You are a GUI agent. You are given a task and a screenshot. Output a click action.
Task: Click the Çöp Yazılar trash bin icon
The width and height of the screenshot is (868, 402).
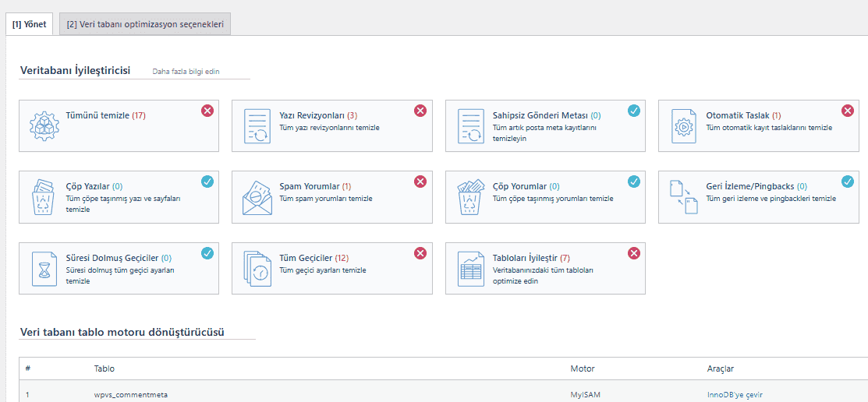coord(44,197)
